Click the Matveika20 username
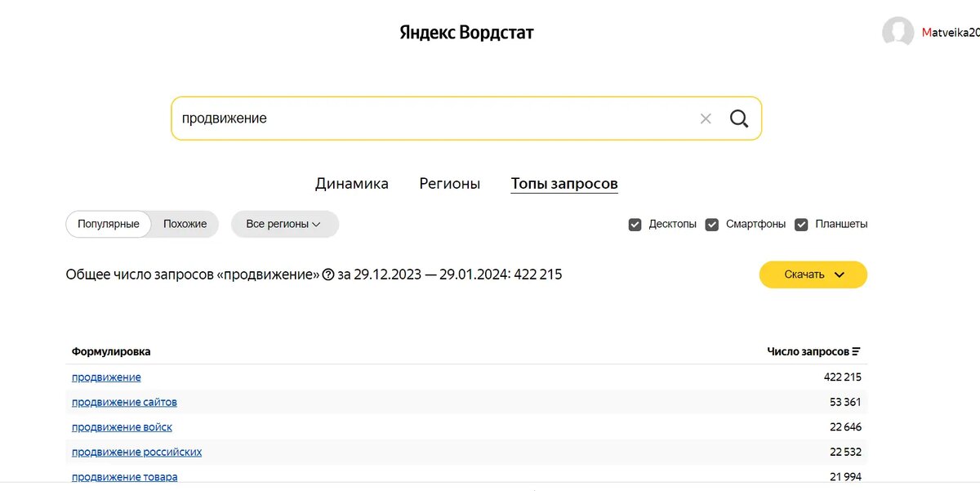 click(951, 33)
